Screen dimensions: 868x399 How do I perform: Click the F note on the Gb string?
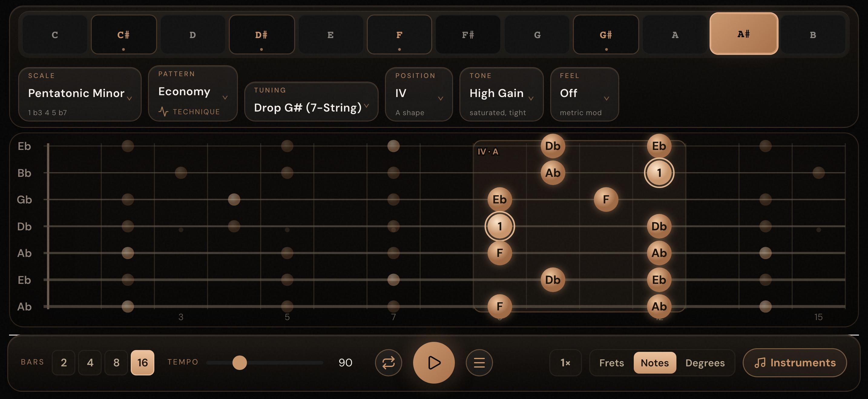click(x=606, y=199)
